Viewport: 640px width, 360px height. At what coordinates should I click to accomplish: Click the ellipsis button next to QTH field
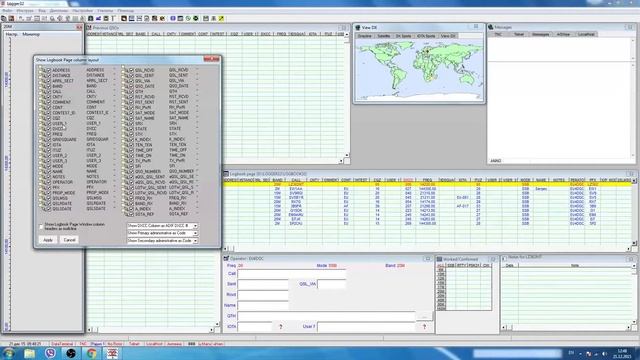pos(424,316)
